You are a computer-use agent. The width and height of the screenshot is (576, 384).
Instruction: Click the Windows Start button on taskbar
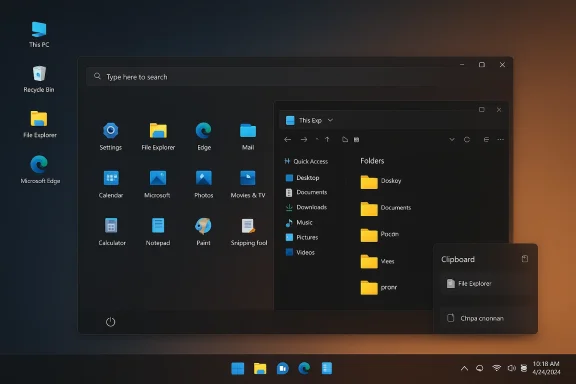pos(238,368)
